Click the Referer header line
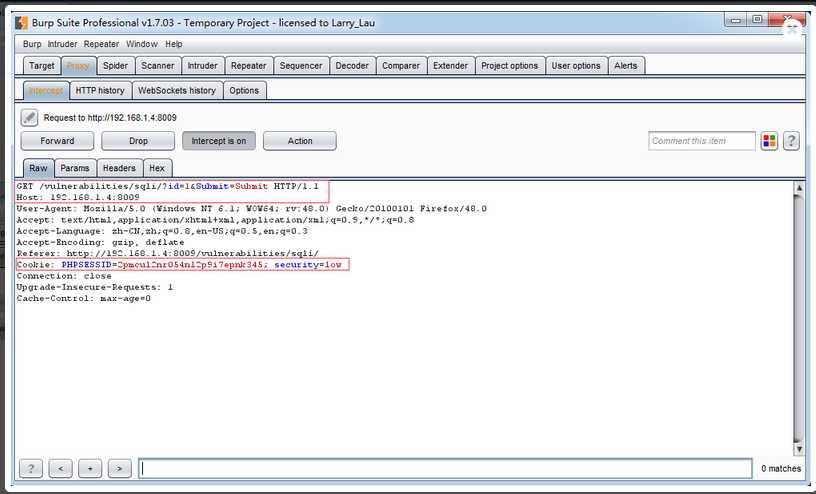Image resolution: width=816 pixels, height=494 pixels. click(168, 254)
